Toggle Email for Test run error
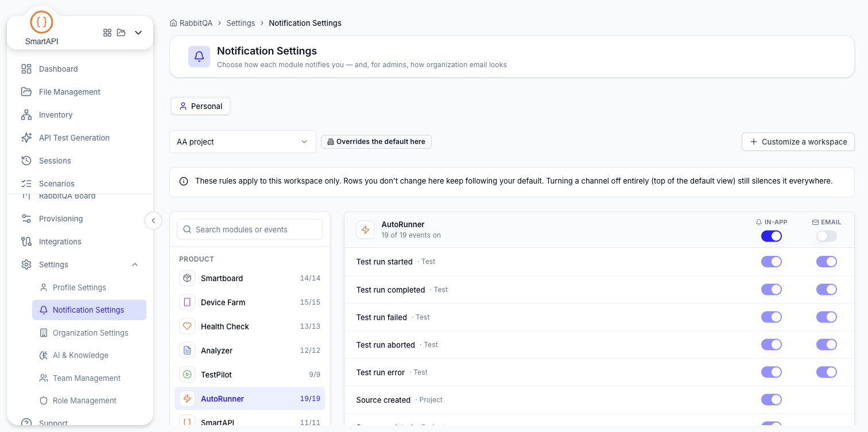The image size is (868, 432). [x=827, y=372]
